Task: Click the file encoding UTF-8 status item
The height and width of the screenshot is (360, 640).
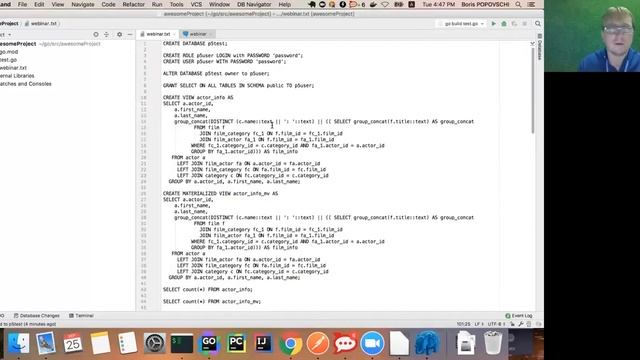Action: 497,324
